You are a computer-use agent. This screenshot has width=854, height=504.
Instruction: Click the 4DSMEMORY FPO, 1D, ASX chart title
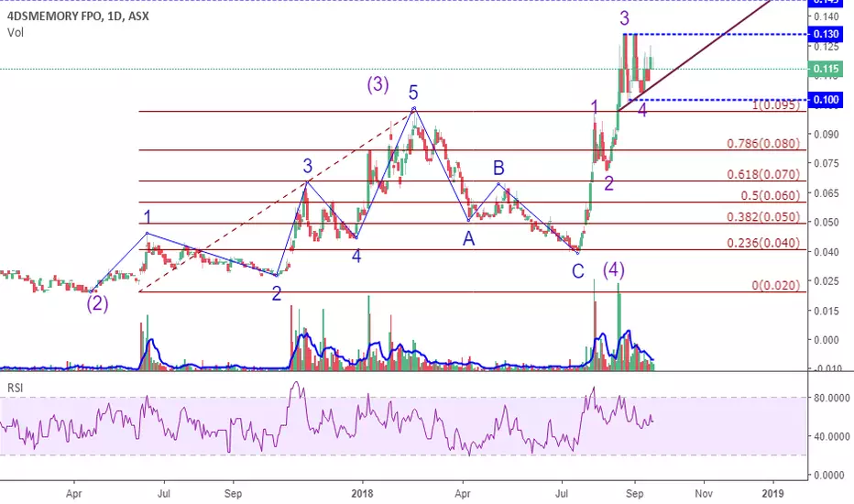78,16
